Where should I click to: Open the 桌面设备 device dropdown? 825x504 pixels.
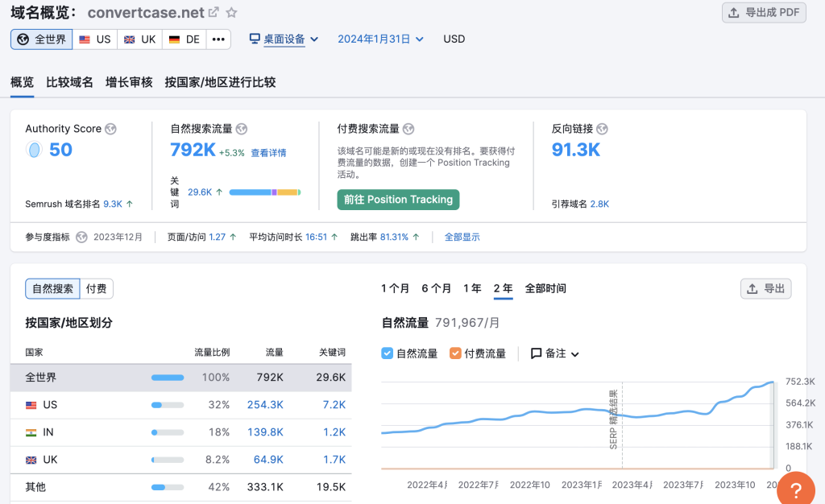click(284, 39)
